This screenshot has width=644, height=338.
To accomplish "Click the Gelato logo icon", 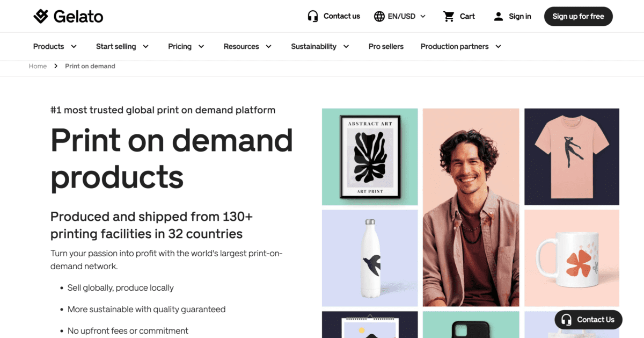I will [41, 16].
